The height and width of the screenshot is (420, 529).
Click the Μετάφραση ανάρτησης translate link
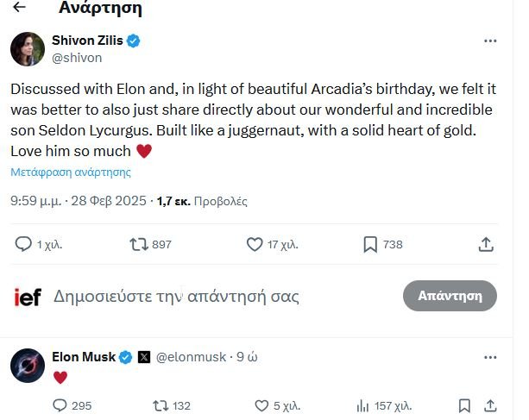point(71,172)
